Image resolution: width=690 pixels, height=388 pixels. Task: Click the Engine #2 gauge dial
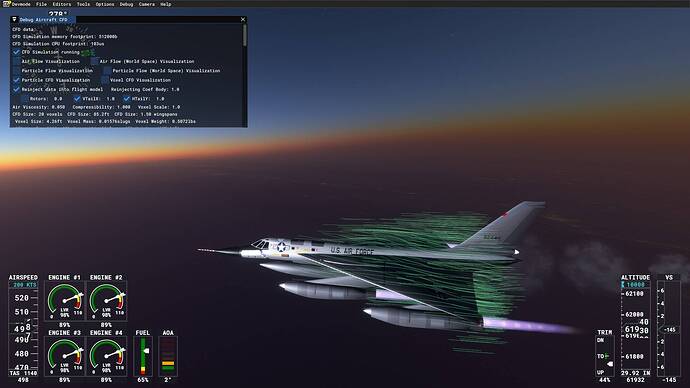click(106, 301)
